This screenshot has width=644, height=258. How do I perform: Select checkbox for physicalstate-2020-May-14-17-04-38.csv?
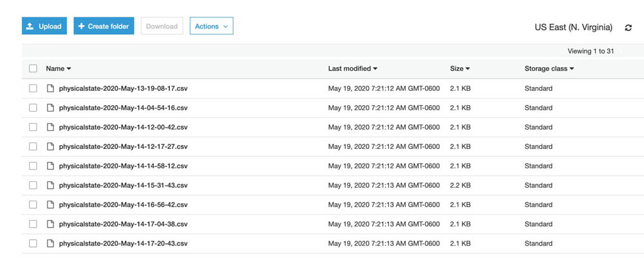[x=33, y=224]
